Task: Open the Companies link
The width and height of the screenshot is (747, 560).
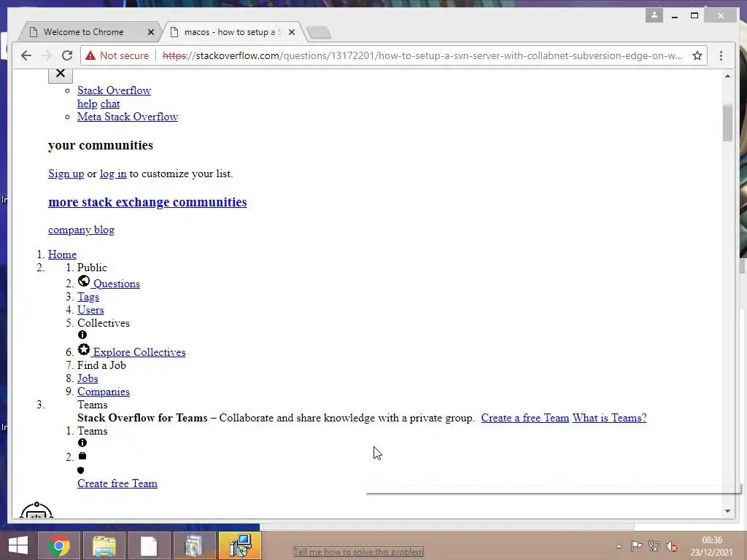Action: click(104, 392)
